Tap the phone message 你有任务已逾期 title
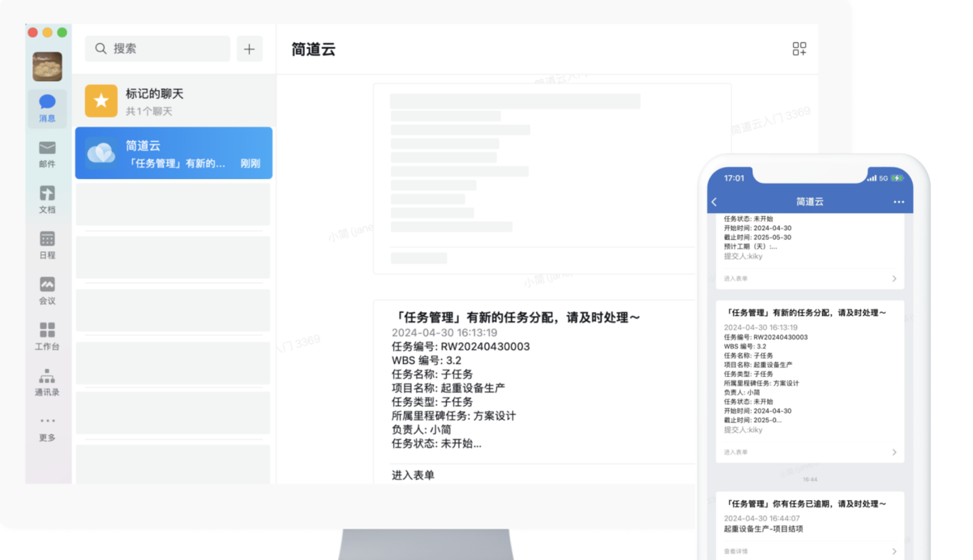 pos(805,504)
